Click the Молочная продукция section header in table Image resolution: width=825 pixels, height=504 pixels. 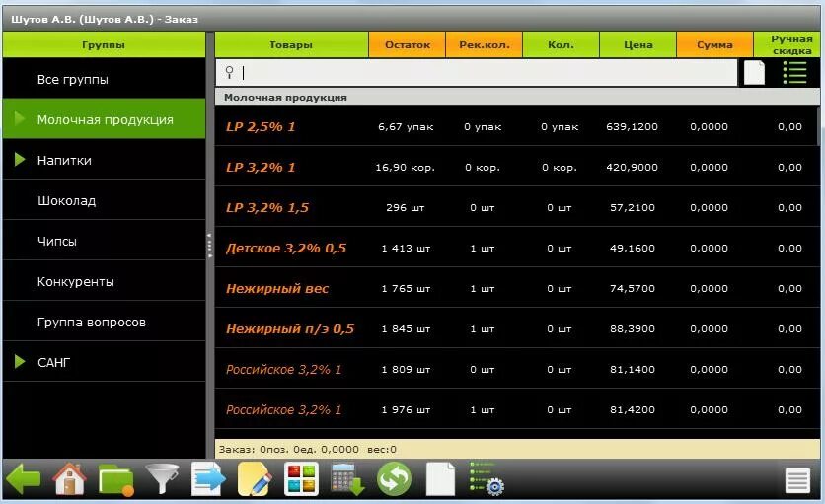pyautogui.click(x=517, y=98)
